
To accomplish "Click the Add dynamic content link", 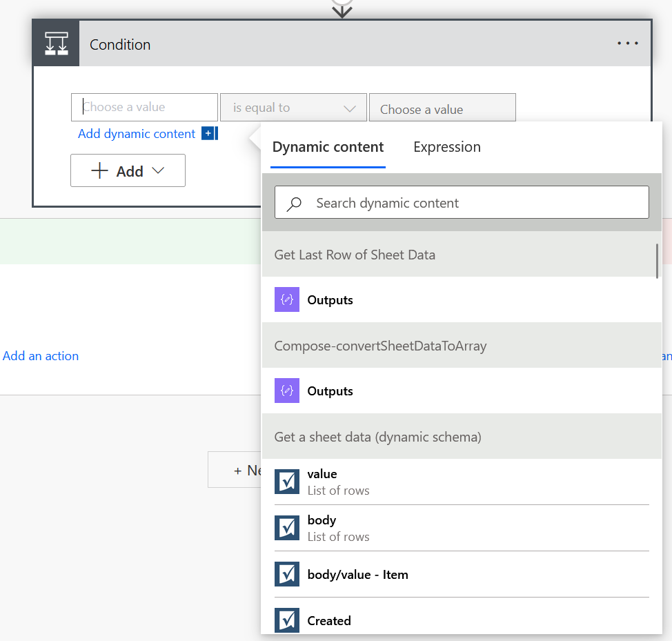I will click(137, 134).
